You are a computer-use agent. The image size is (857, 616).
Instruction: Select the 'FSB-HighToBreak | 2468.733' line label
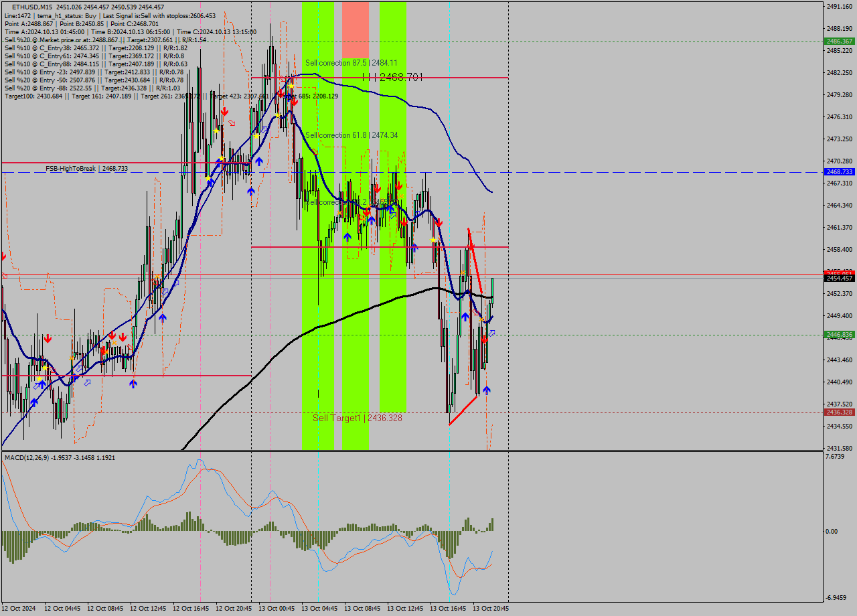coord(86,169)
